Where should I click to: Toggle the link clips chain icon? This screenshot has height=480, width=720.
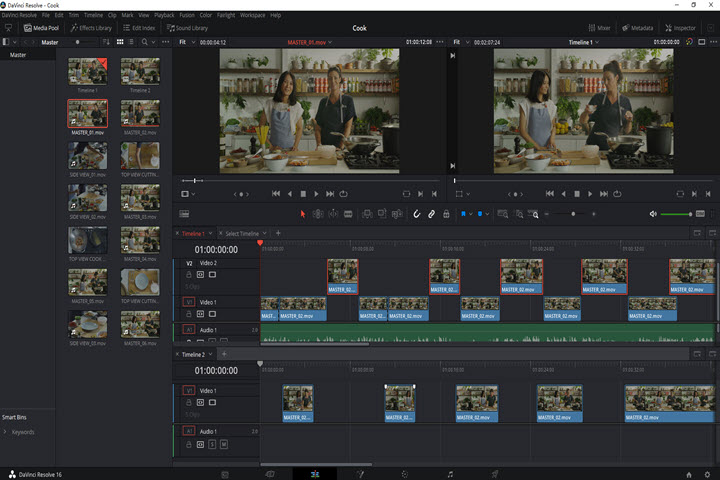431,214
